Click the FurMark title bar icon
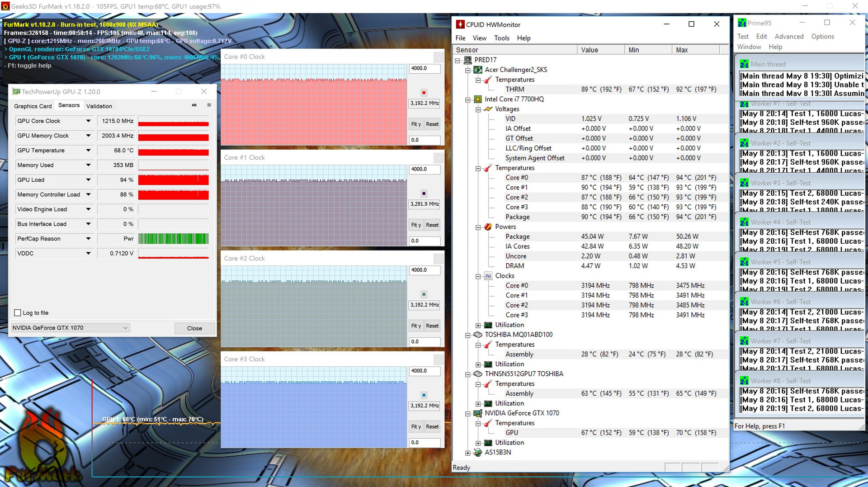Viewport: 868px width, 487px height. (5, 6)
